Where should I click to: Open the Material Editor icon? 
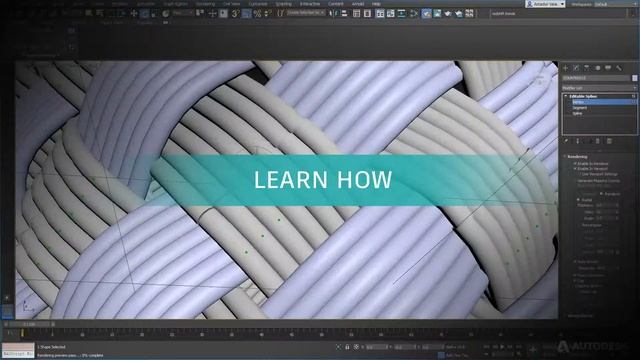click(413, 13)
